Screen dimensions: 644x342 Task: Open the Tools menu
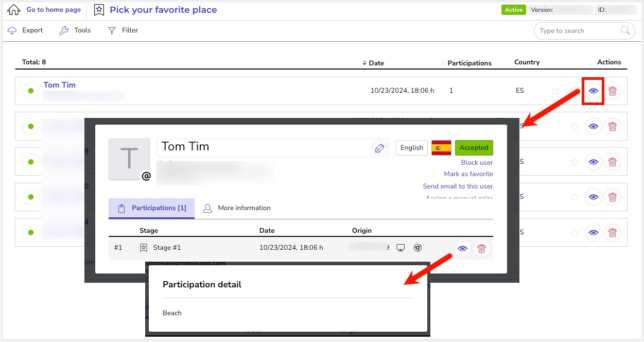pyautogui.click(x=75, y=30)
